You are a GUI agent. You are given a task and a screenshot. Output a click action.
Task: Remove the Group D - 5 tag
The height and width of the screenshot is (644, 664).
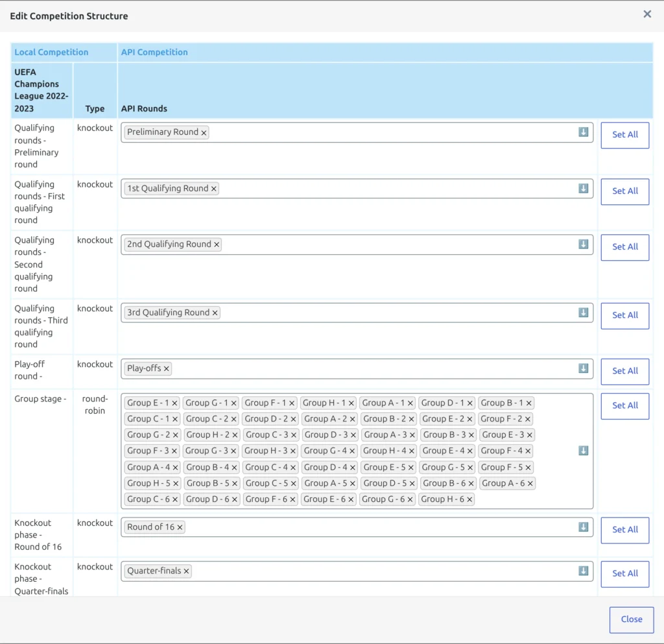pos(412,484)
